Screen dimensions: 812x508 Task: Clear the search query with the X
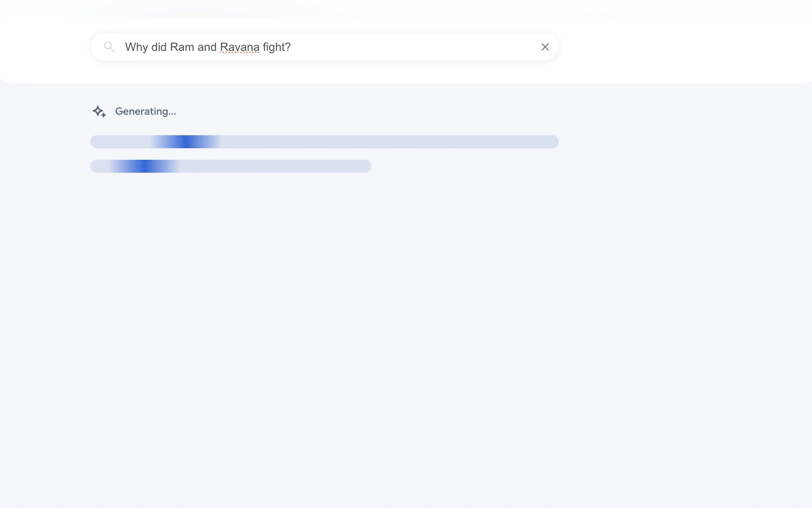point(545,47)
